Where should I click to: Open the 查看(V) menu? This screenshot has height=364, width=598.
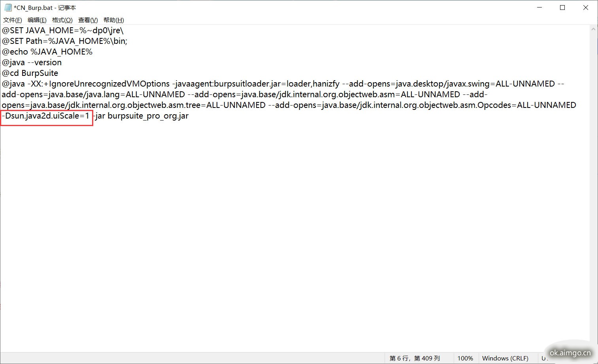click(x=88, y=20)
